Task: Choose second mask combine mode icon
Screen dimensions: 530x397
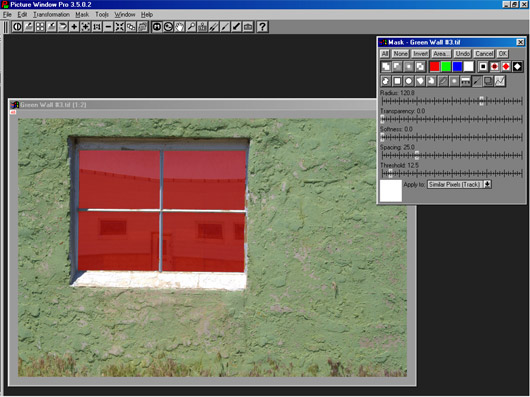Action: [x=397, y=67]
